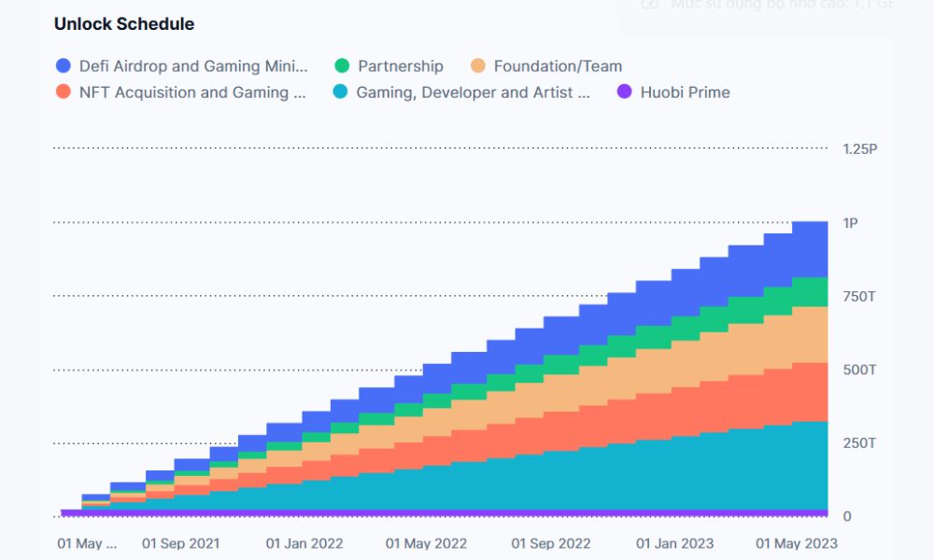This screenshot has width=934, height=560.
Task: Hide the Gaming, Developer and Artist series
Action: 473,92
